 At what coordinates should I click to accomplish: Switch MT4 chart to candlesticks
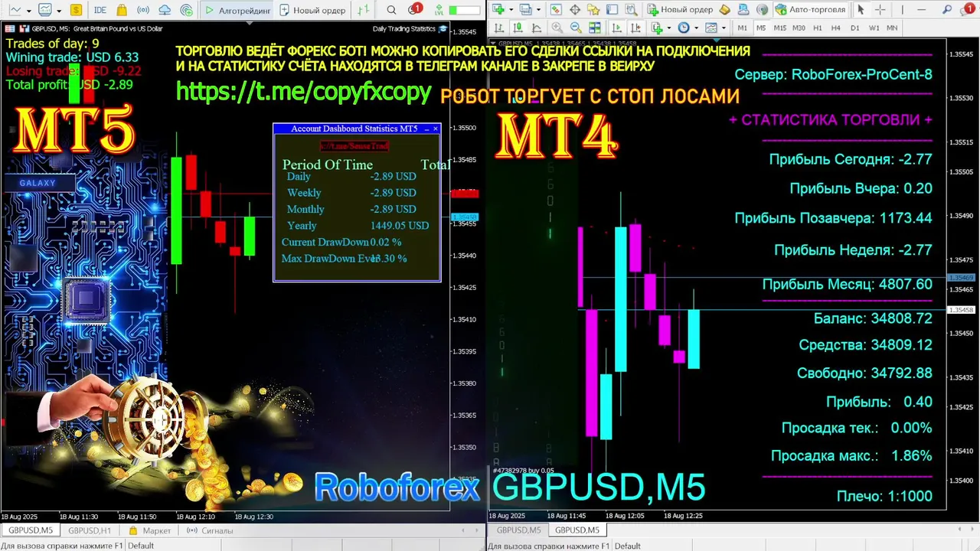[x=517, y=28]
